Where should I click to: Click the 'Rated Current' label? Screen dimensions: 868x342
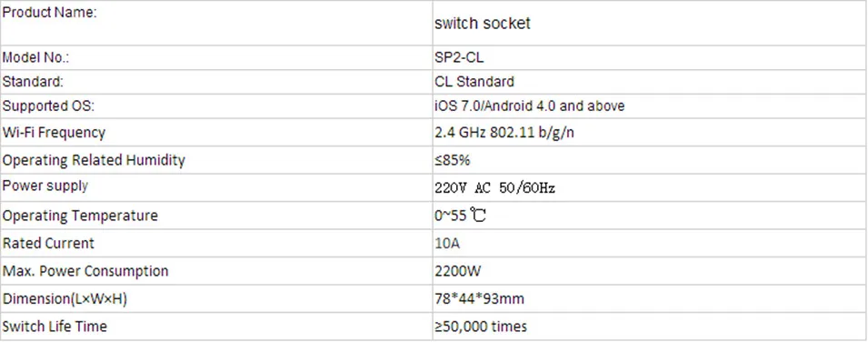click(49, 244)
